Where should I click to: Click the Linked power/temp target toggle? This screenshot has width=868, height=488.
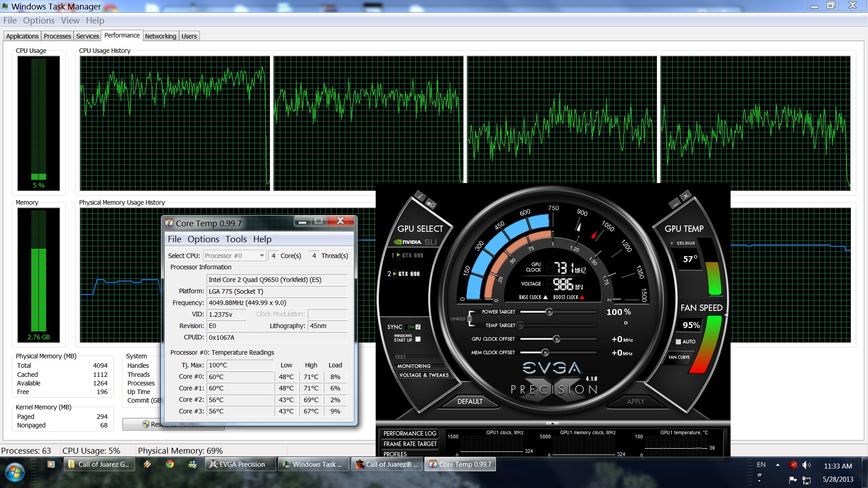pos(470,319)
